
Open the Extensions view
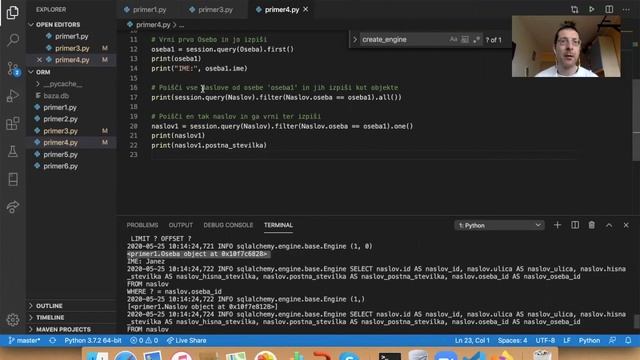pos(13,123)
